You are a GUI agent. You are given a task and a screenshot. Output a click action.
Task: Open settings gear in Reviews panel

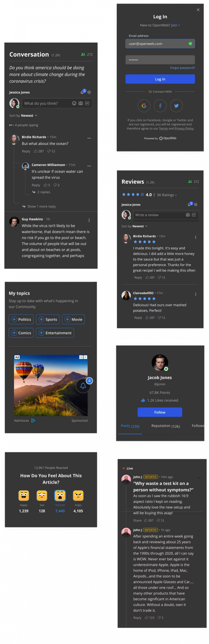pyautogui.click(x=196, y=205)
